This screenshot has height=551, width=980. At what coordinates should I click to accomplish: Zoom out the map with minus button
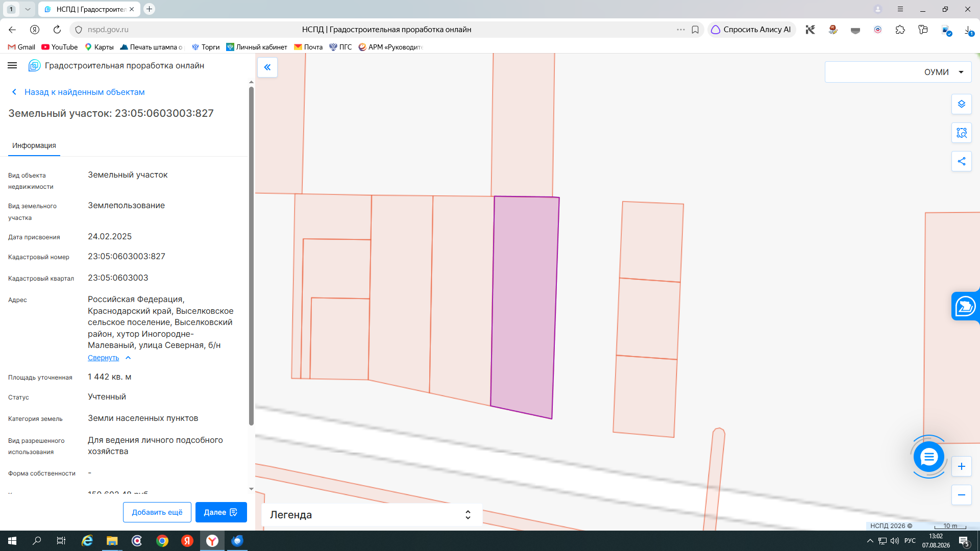pos(961,495)
